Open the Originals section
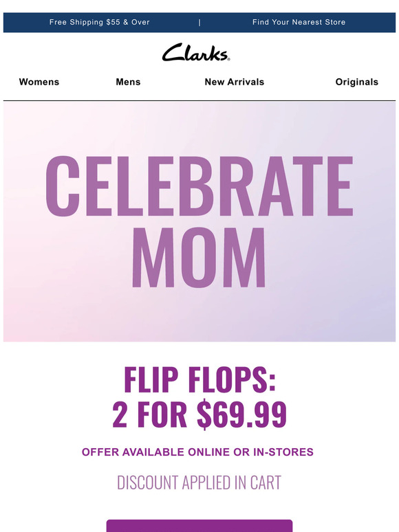Viewport: 399px width, 532px height. click(357, 82)
